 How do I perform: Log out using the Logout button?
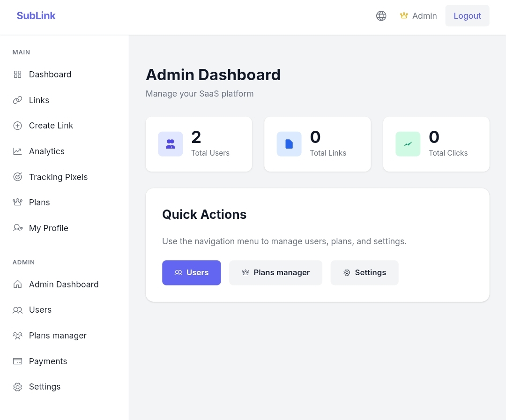[x=467, y=16]
